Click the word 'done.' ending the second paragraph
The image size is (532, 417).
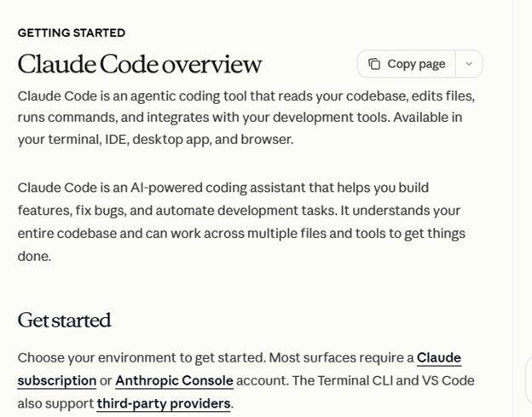pyautogui.click(x=34, y=256)
